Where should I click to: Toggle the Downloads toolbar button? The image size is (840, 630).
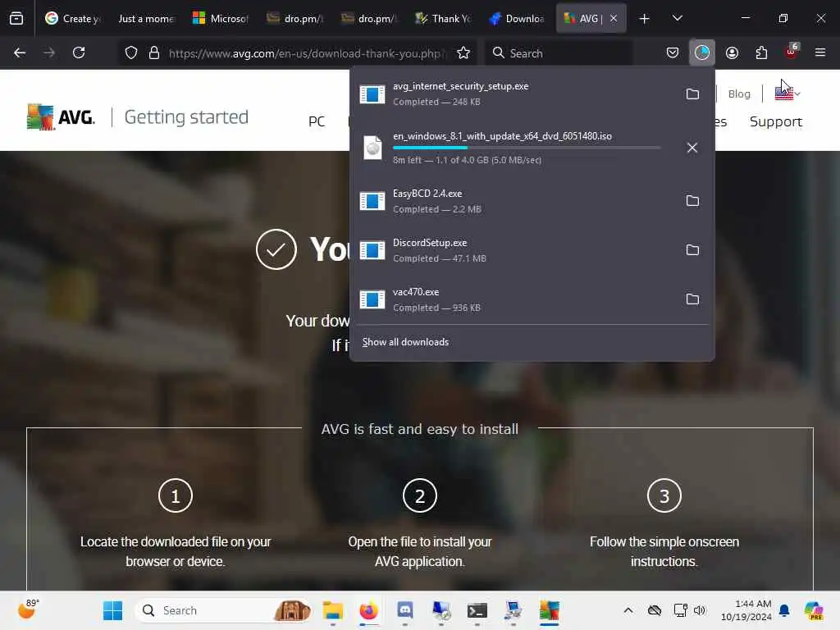pyautogui.click(x=702, y=52)
